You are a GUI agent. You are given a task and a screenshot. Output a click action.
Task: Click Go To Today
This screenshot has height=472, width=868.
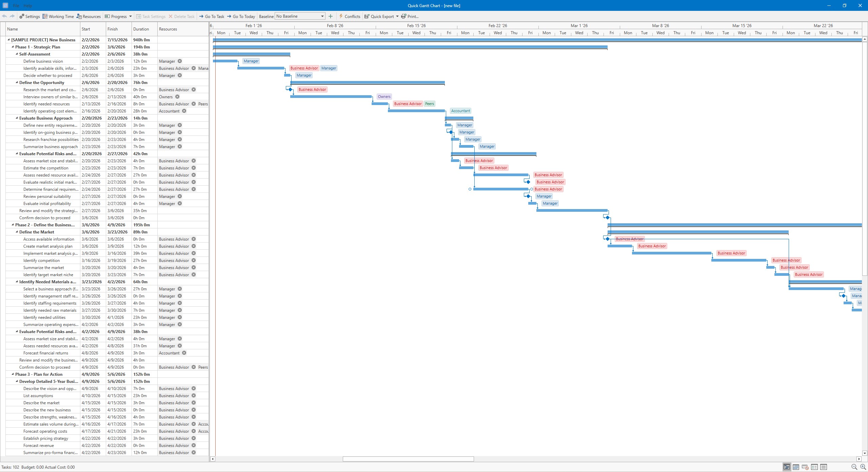click(241, 16)
